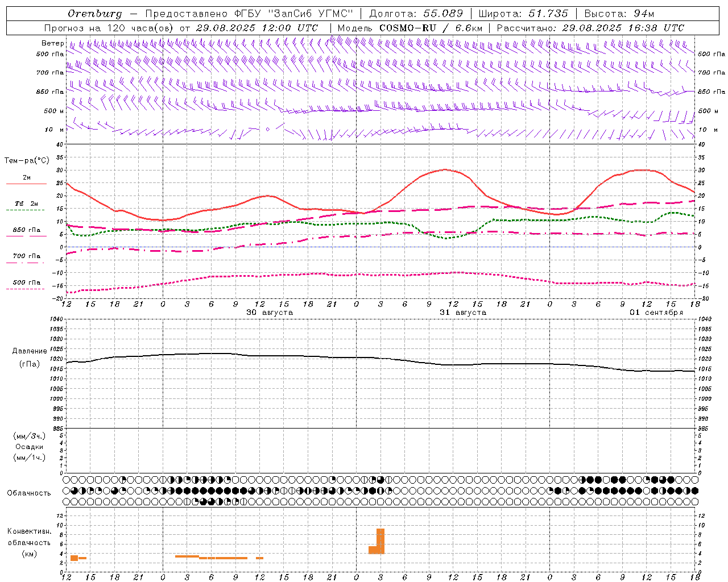
Task: Click the Широта: 51.735 header field
Action: tap(523, 14)
